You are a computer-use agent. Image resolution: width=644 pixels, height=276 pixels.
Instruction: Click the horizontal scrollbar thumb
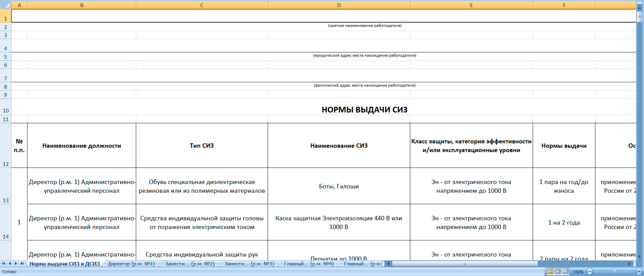(x=465, y=264)
